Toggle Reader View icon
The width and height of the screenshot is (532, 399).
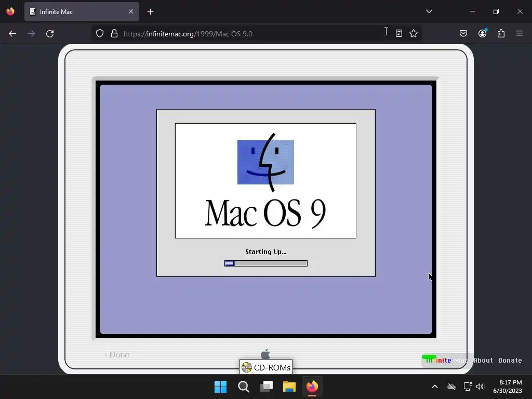pos(399,33)
